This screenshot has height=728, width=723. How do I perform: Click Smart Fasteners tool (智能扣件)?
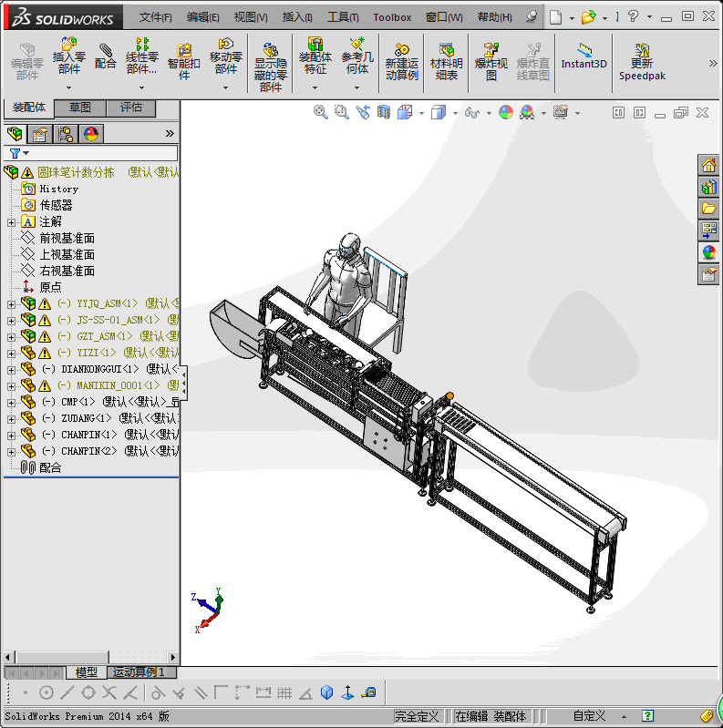[184, 62]
